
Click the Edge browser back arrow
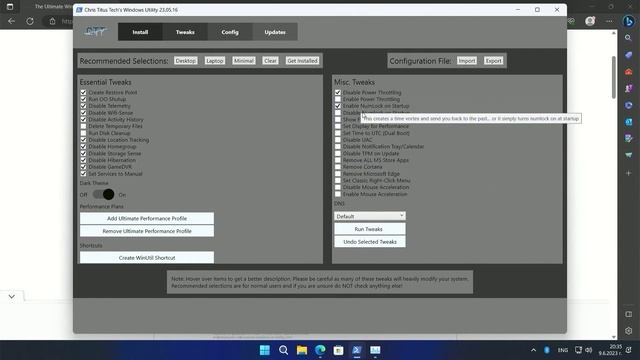pyautogui.click(x=11, y=21)
